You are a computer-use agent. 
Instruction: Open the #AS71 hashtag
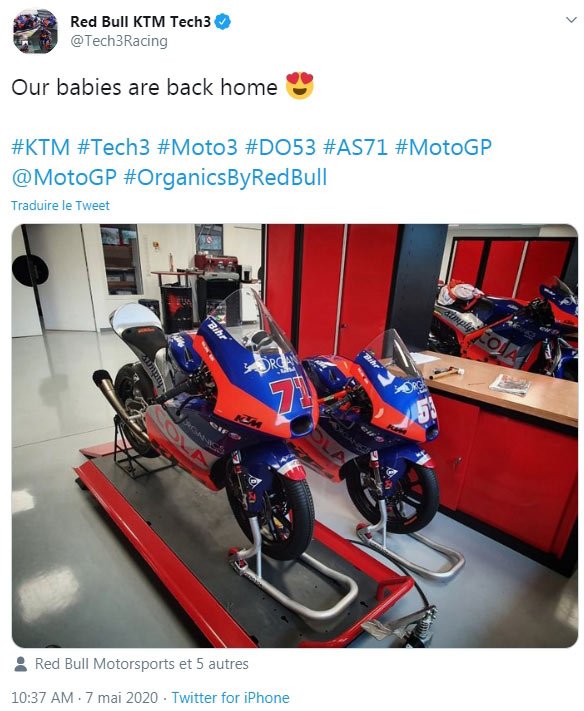click(x=355, y=148)
